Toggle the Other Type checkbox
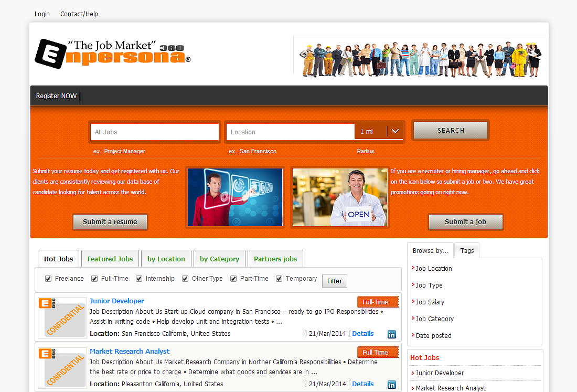Viewport: 577px width, 392px height. pos(185,279)
